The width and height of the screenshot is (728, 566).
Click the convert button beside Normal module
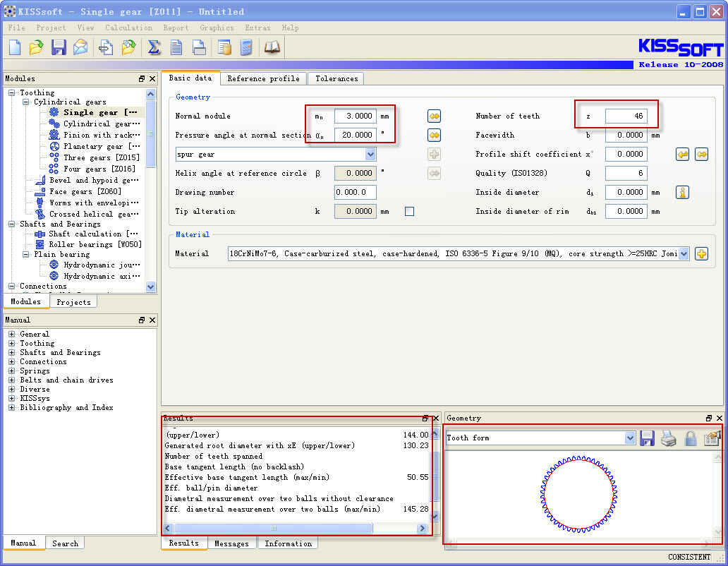tap(434, 116)
